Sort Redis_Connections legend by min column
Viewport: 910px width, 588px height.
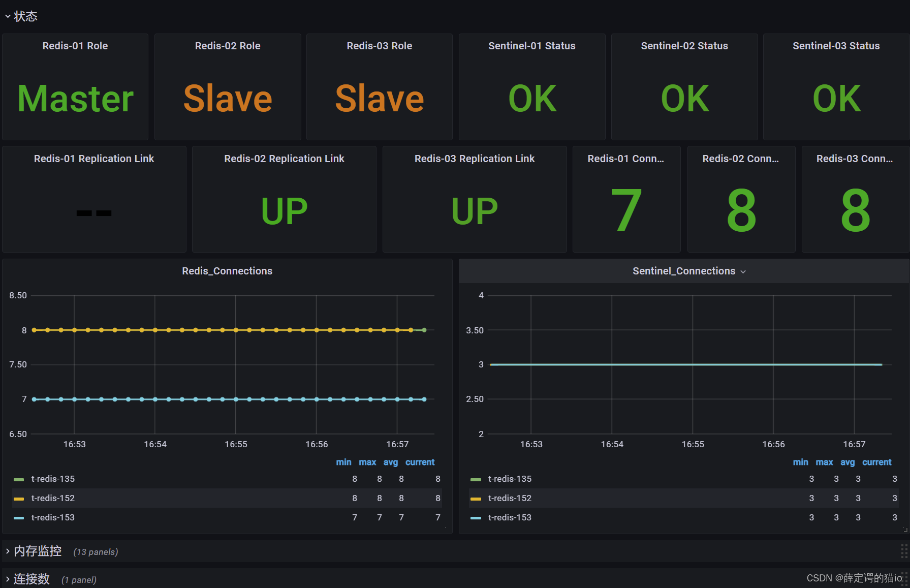(343, 462)
